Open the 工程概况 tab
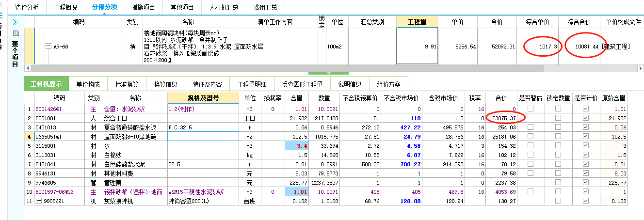The height and width of the screenshot is (220, 644). coord(65,7)
